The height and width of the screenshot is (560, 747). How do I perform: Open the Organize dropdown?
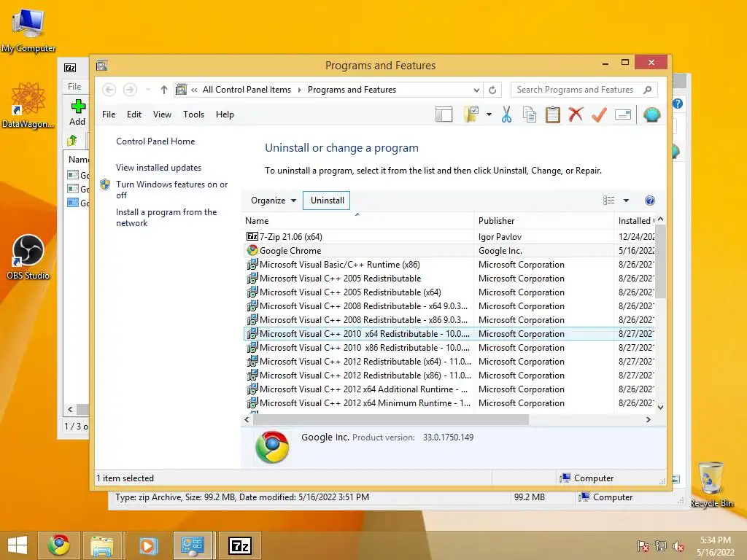[274, 201]
